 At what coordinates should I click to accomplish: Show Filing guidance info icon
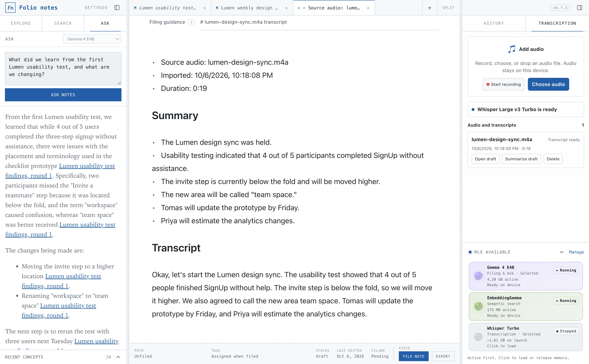[191, 22]
